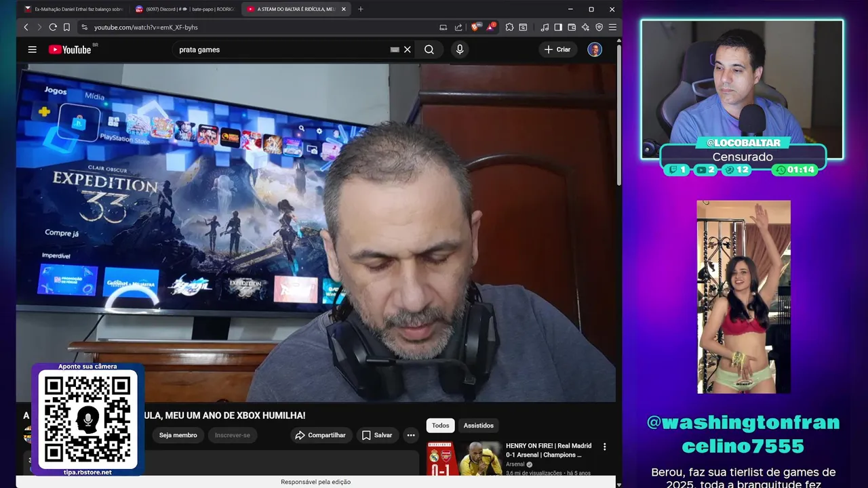Go forward with browser forward arrow
Viewport: 868px width, 488px height.
pos(39,27)
